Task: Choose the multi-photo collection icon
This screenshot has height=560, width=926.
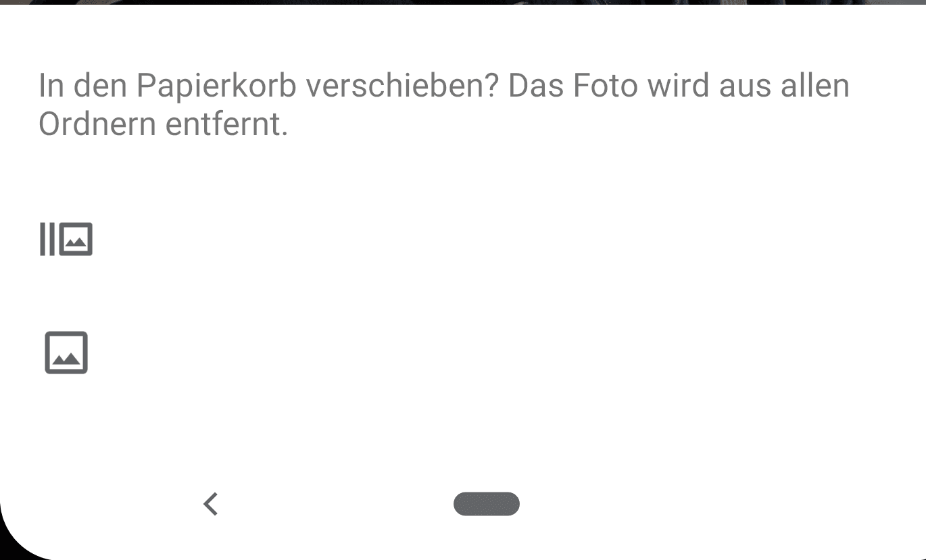Action: 66,239
